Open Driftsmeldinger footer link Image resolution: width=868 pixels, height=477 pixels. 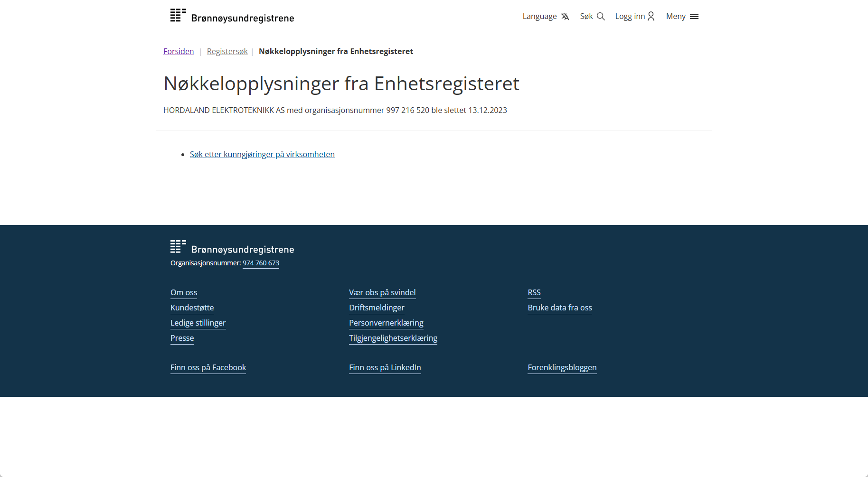377,308
